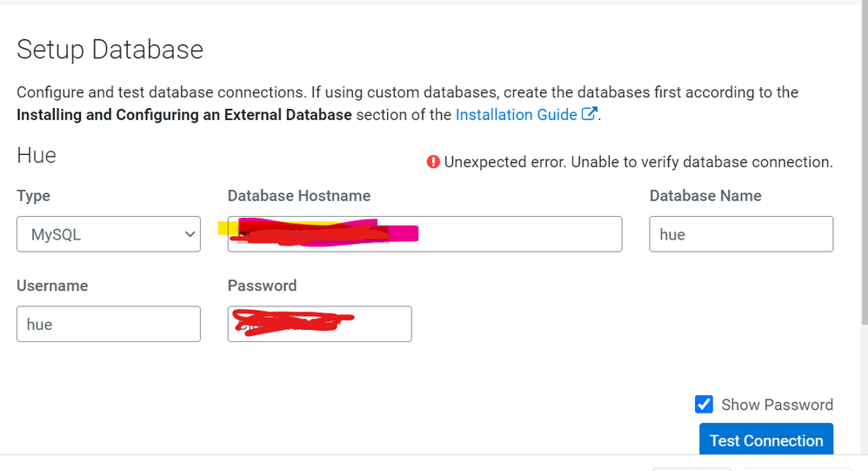The height and width of the screenshot is (471, 868).
Task: Select the Username field containing hue
Action: coord(109,324)
